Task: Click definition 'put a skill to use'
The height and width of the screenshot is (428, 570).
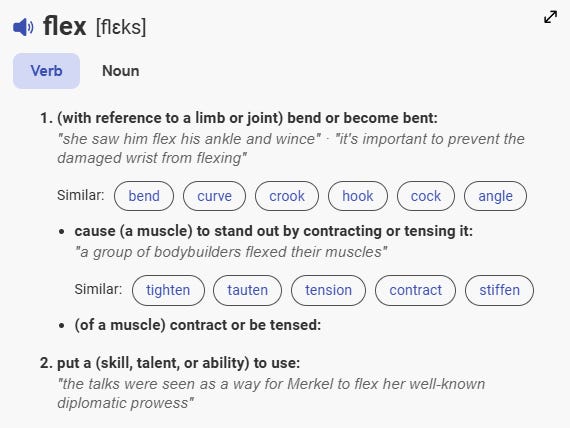Action: click(178, 363)
